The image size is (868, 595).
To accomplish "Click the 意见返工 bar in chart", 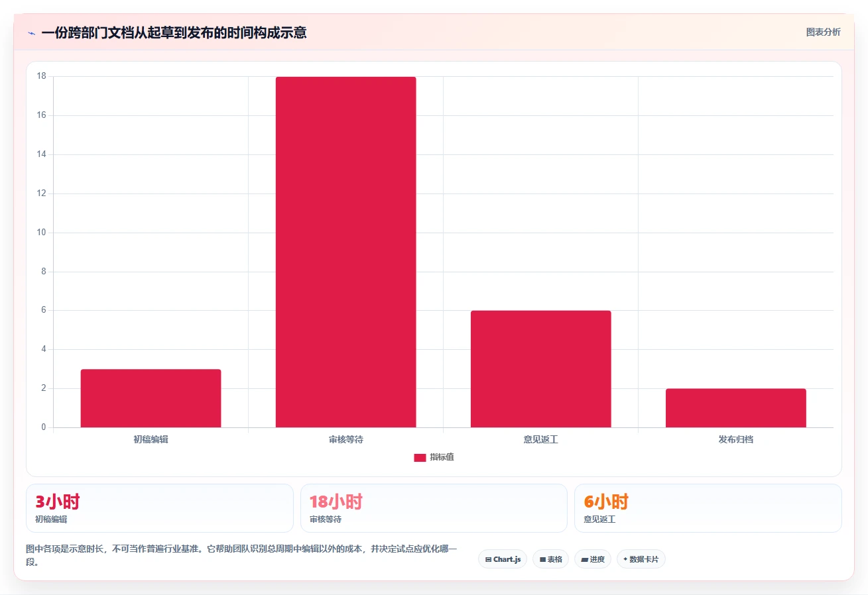I will tap(540, 369).
